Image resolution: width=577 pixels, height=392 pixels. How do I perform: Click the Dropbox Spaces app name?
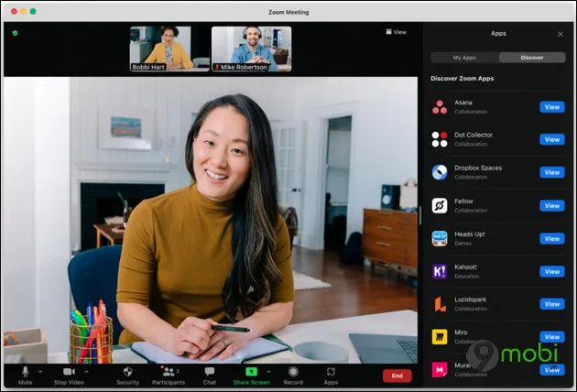pyautogui.click(x=478, y=168)
